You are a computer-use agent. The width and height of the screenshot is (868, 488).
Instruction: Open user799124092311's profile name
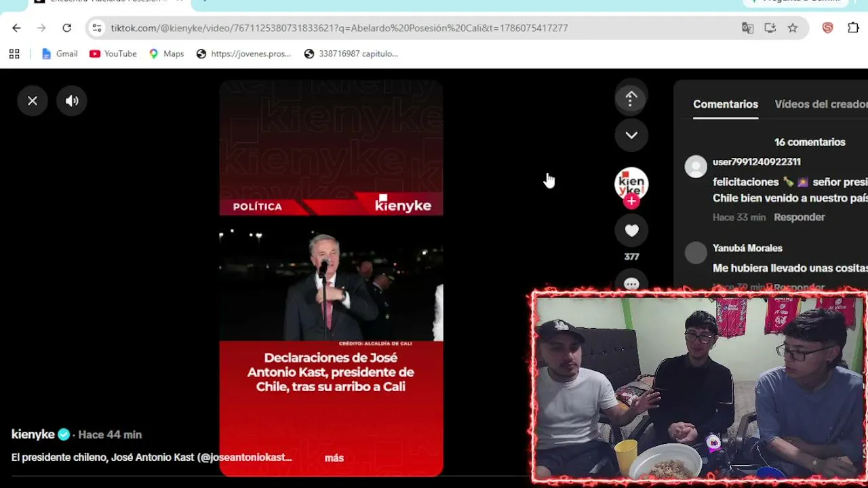click(757, 162)
